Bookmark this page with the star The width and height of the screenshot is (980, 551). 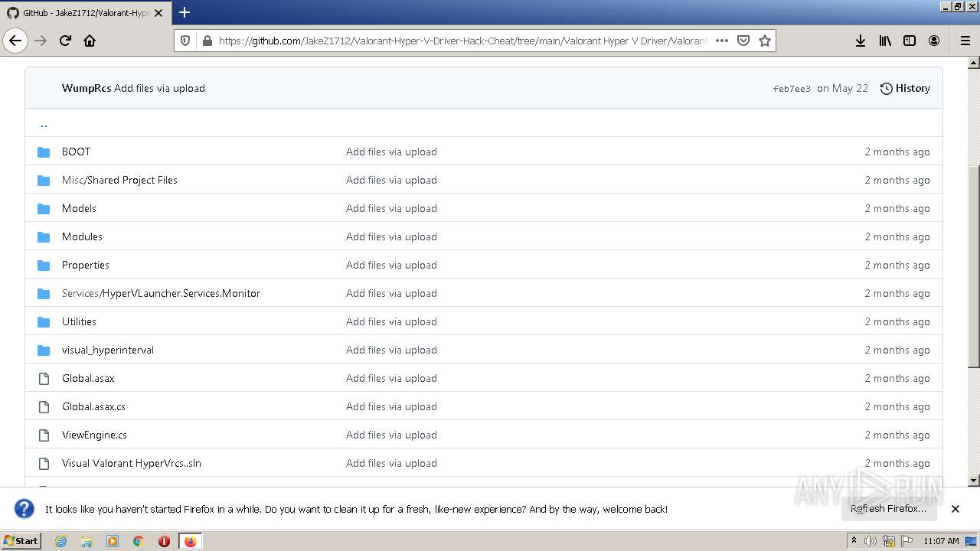point(764,41)
